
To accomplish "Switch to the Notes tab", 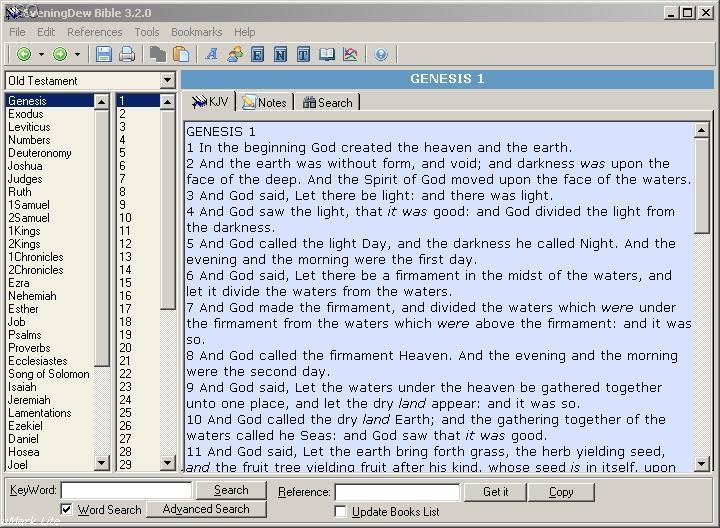I will [x=264, y=102].
